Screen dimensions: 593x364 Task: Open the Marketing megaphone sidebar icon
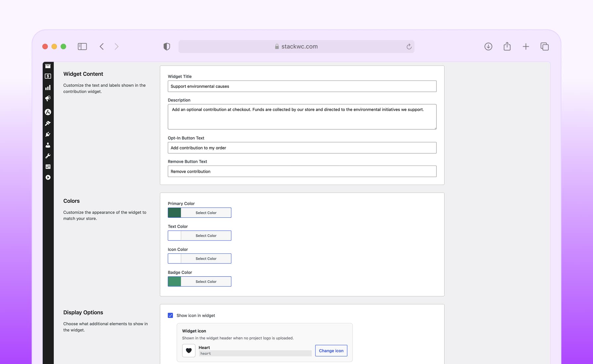[x=48, y=98]
